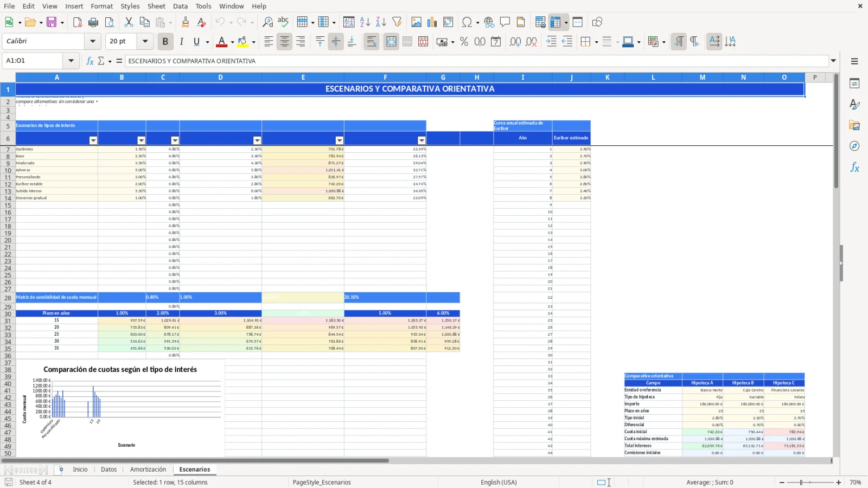Click the zoom out minus button
This screenshot has width=868, height=488.
click(x=782, y=483)
